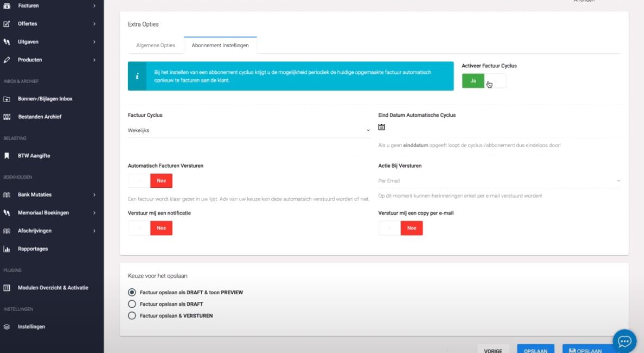Click the BTW Aangifte bookmark icon
This screenshot has height=353, width=644.
pos(7,156)
